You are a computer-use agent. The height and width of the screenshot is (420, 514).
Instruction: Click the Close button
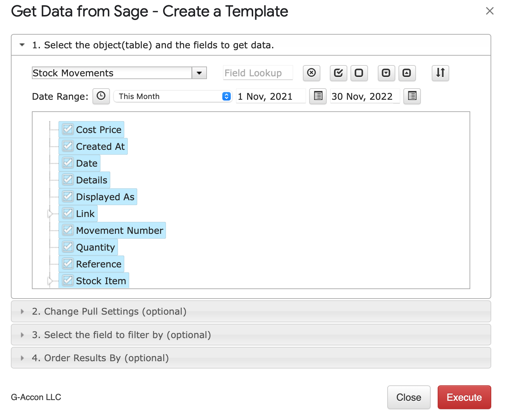click(x=409, y=397)
